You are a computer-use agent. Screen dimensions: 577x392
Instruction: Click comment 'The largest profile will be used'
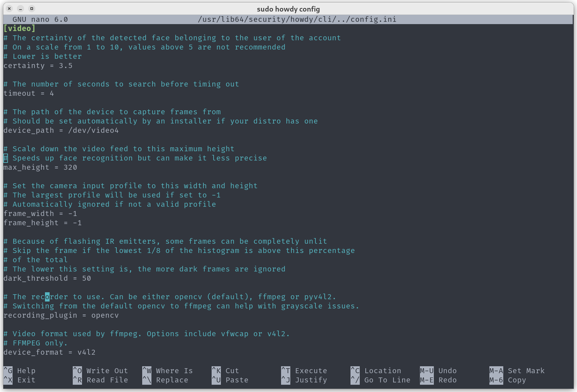112,195
